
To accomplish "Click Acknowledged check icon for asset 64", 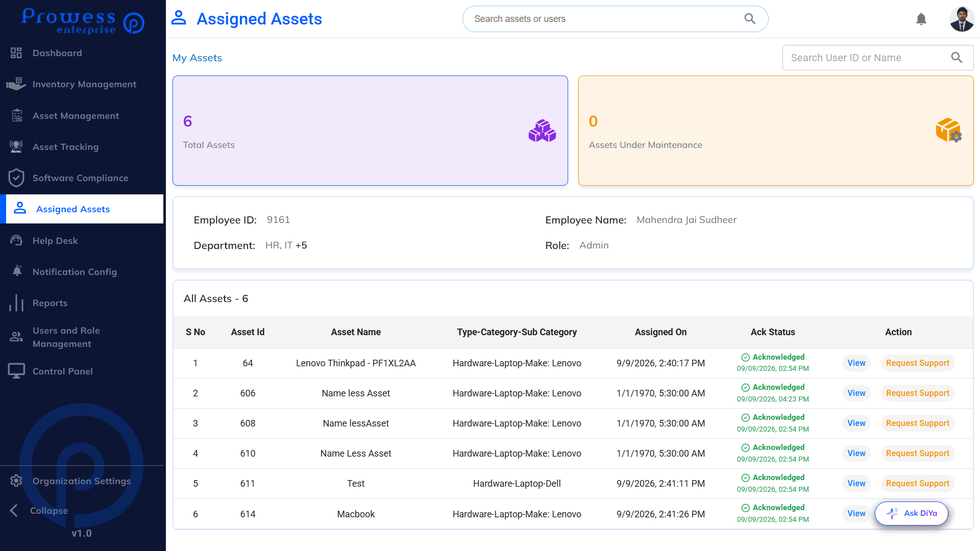I will [746, 358].
